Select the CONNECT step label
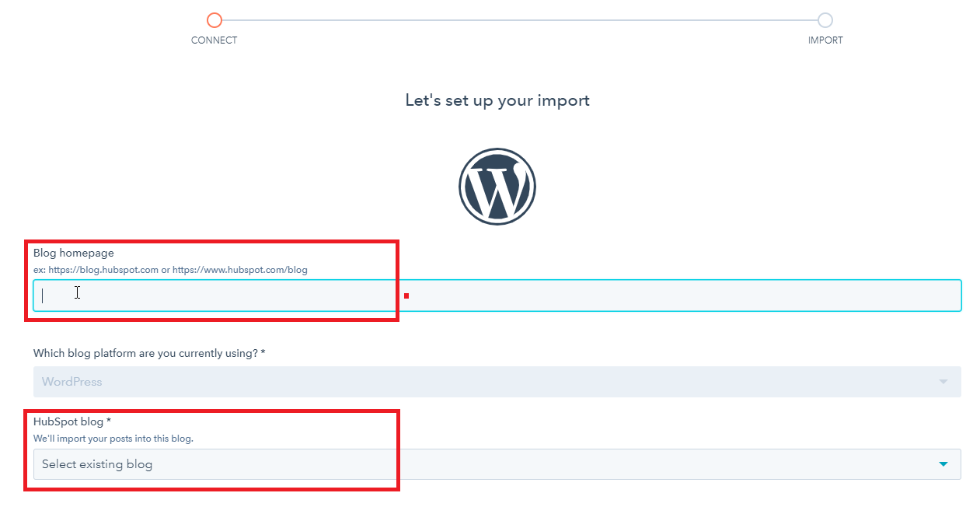The width and height of the screenshot is (980, 507). click(x=214, y=40)
